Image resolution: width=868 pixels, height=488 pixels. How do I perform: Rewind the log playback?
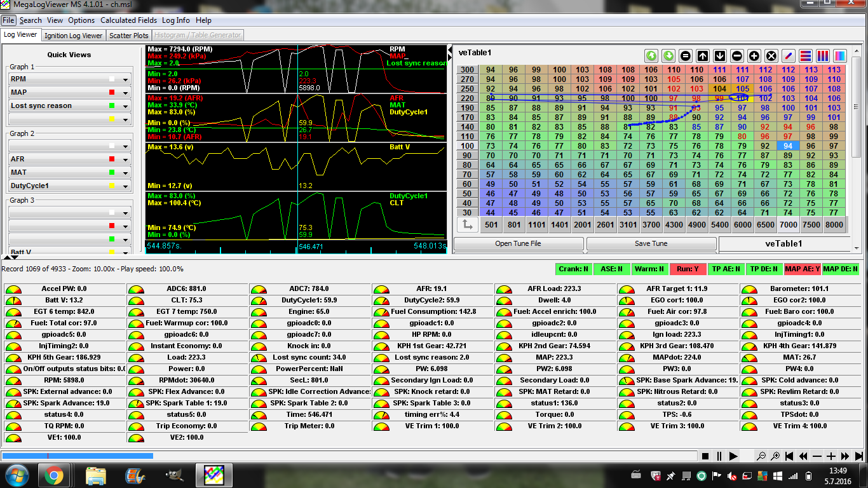point(803,456)
